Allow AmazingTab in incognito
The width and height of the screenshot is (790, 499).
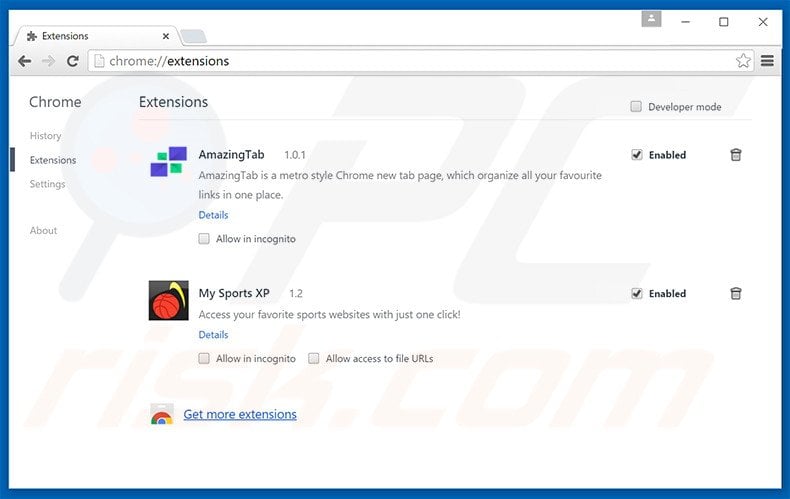204,238
